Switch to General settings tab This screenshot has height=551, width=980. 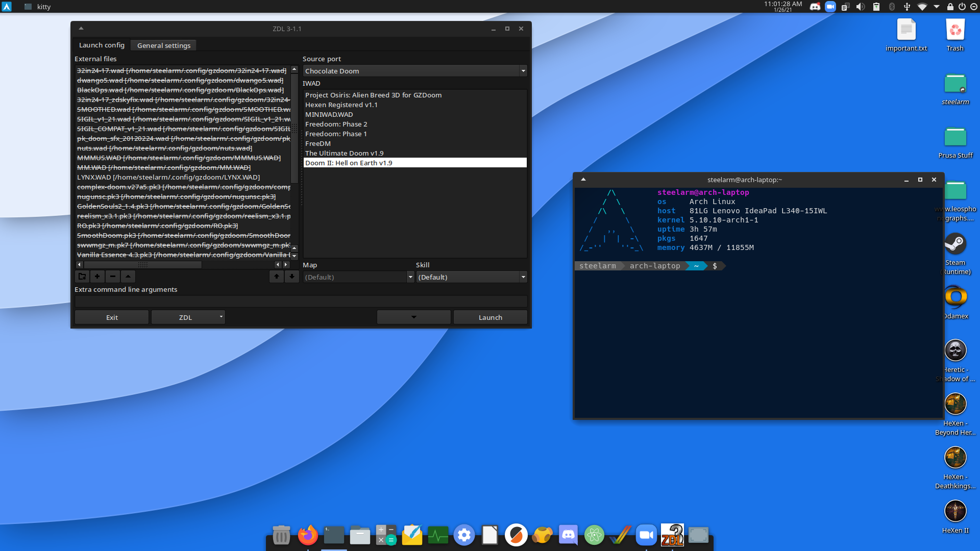(163, 45)
